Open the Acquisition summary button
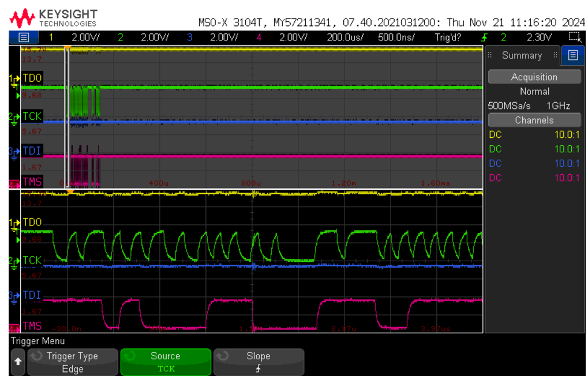588x376 pixels. (534, 77)
